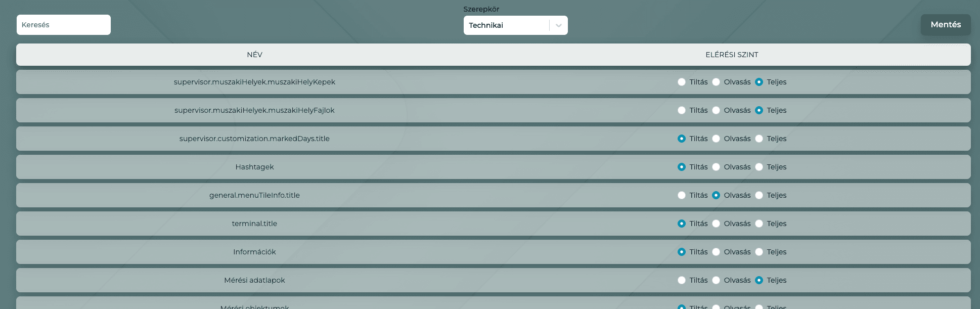Click the Technikai role combo box
Viewport: 980px width, 309px height.
pyautogui.click(x=506, y=25)
